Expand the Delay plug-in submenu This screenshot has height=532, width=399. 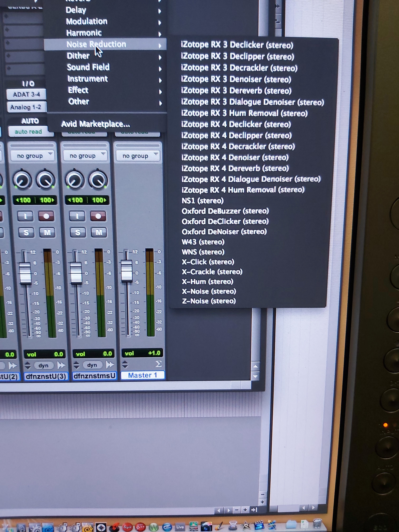pyautogui.click(x=106, y=10)
